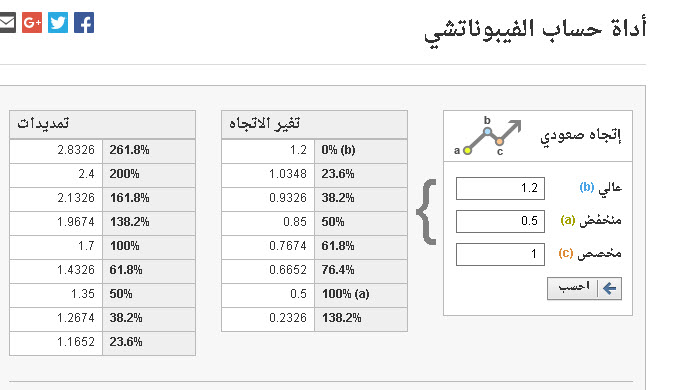Select the تمديدات extensions table header
The width and height of the screenshot is (691, 390).
pyautogui.click(x=102, y=124)
